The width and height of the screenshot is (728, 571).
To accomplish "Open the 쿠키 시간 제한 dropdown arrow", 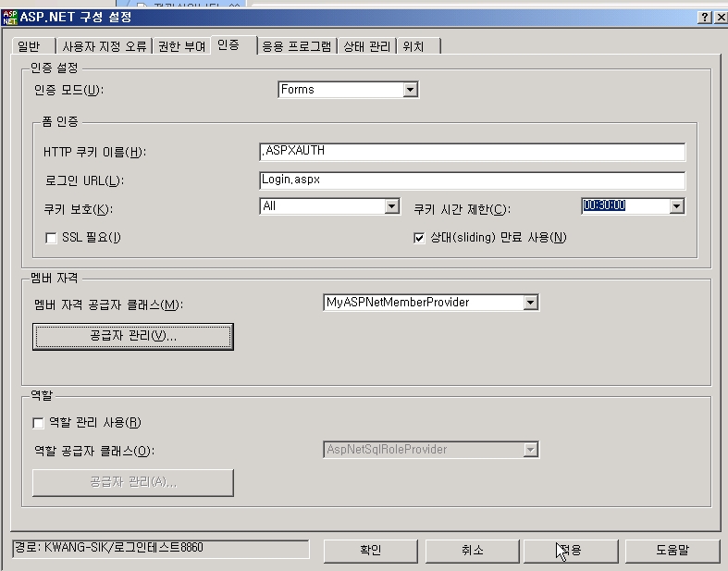I will [x=676, y=205].
